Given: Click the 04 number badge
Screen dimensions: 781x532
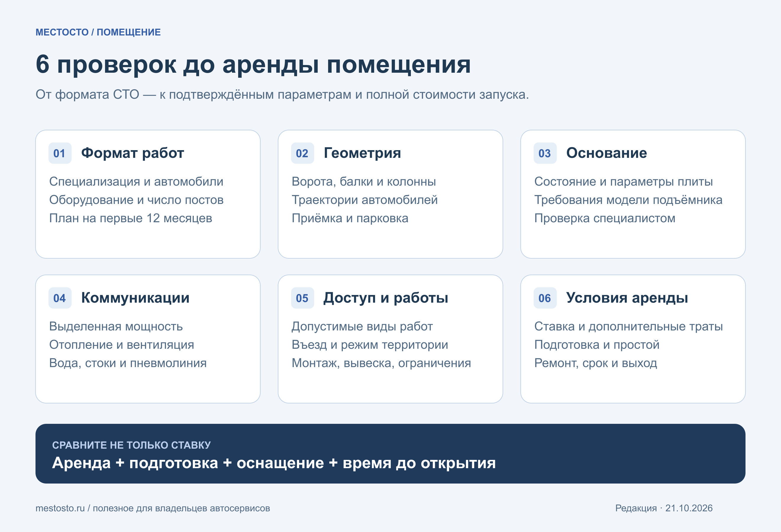Looking at the screenshot, I should coord(60,298).
